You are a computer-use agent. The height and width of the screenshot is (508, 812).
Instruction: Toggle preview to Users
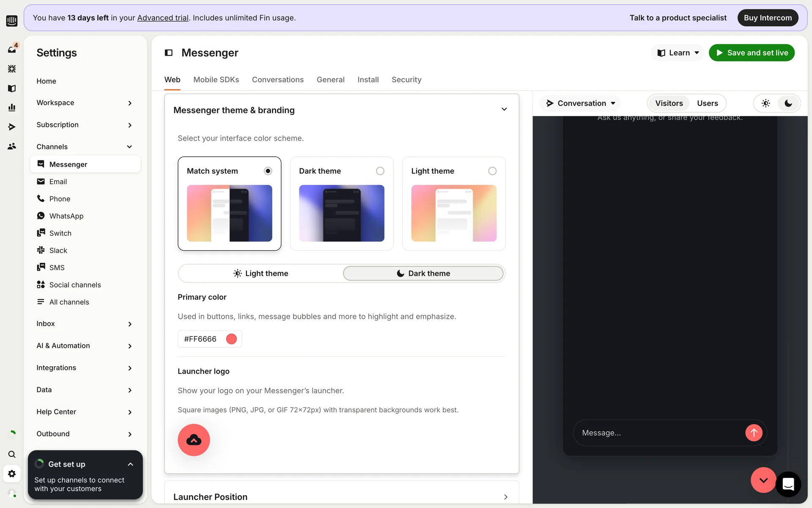(x=707, y=103)
